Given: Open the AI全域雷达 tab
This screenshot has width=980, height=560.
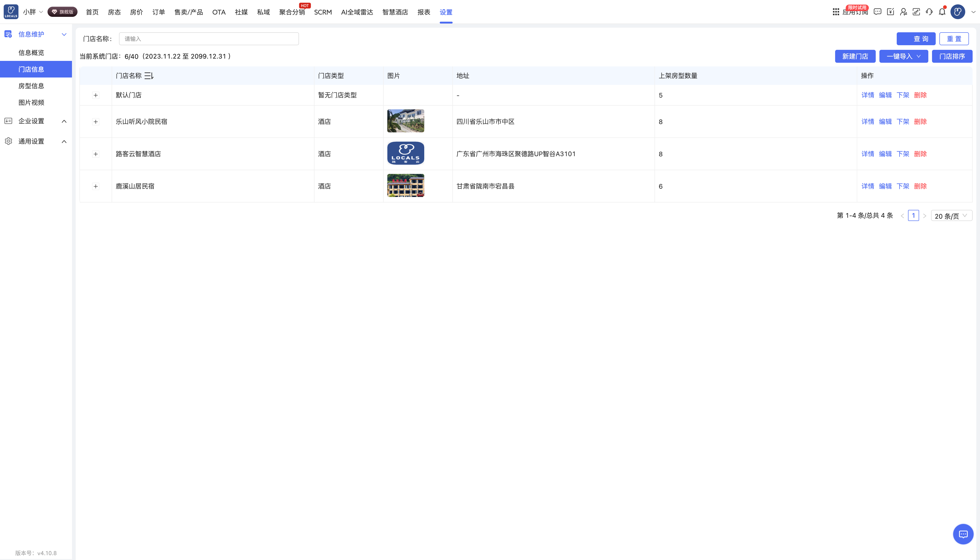Looking at the screenshot, I should click(x=357, y=12).
